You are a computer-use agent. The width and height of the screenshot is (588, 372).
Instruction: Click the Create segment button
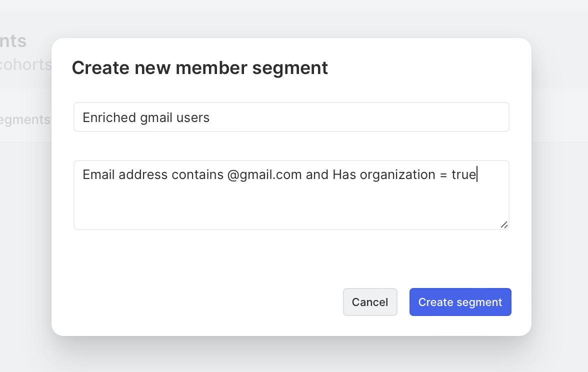(x=460, y=302)
